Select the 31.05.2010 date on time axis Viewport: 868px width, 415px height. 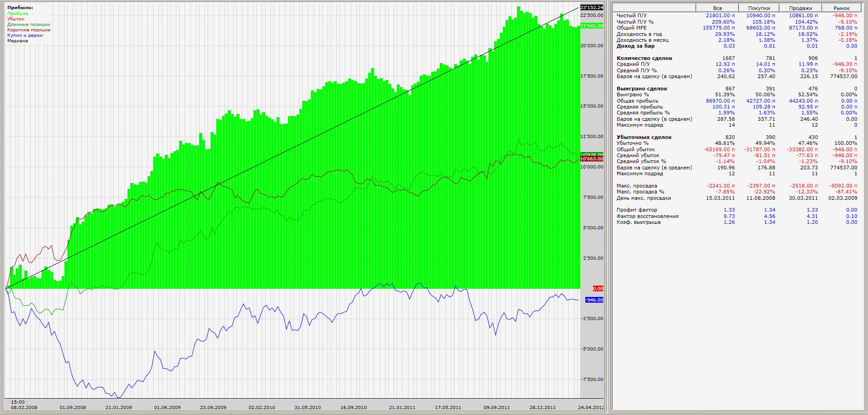[308, 408]
